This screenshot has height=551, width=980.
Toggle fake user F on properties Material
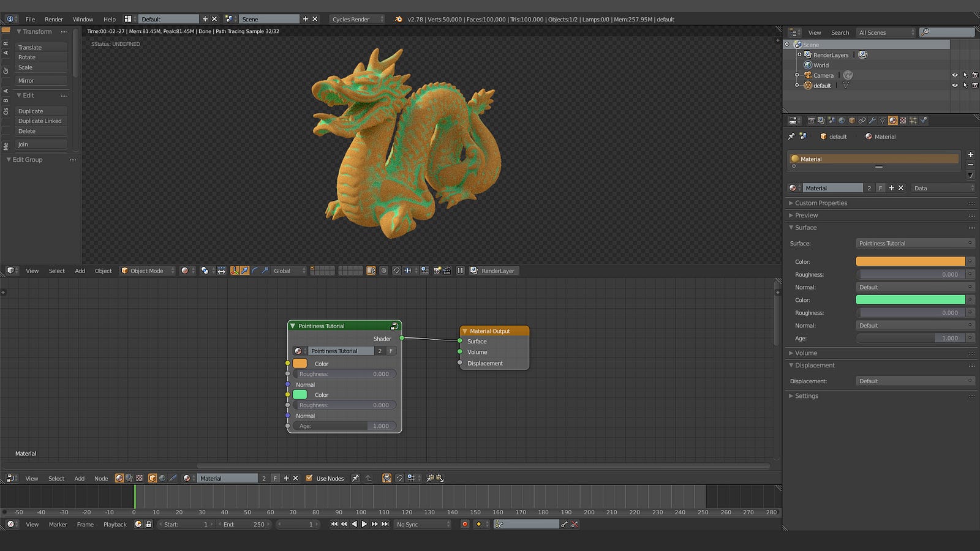coord(880,188)
